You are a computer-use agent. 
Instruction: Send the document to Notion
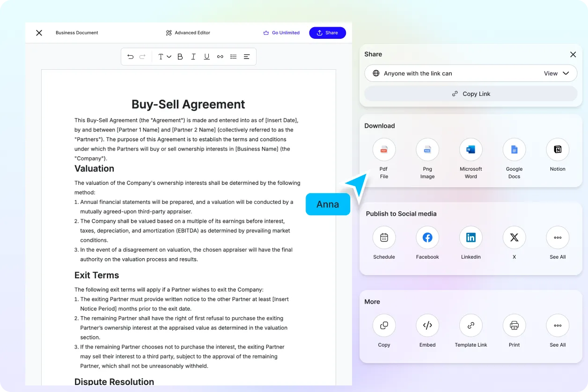(557, 149)
